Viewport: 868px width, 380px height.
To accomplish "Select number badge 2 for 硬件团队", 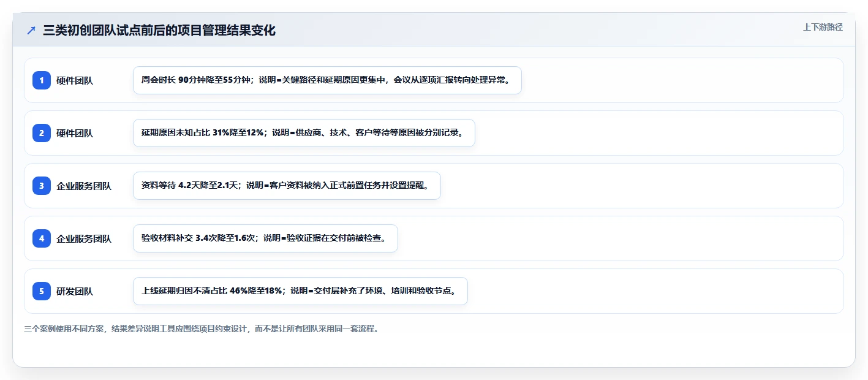I will pyautogui.click(x=42, y=133).
